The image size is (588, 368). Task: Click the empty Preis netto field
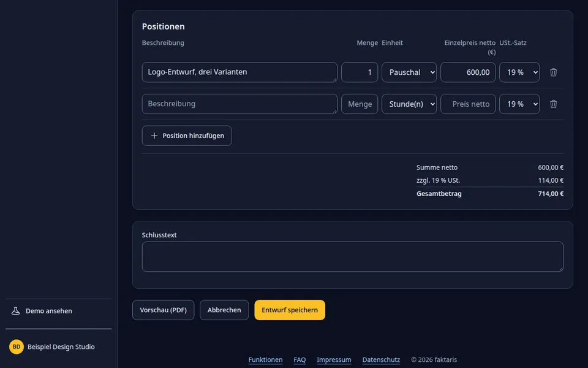pyautogui.click(x=467, y=104)
